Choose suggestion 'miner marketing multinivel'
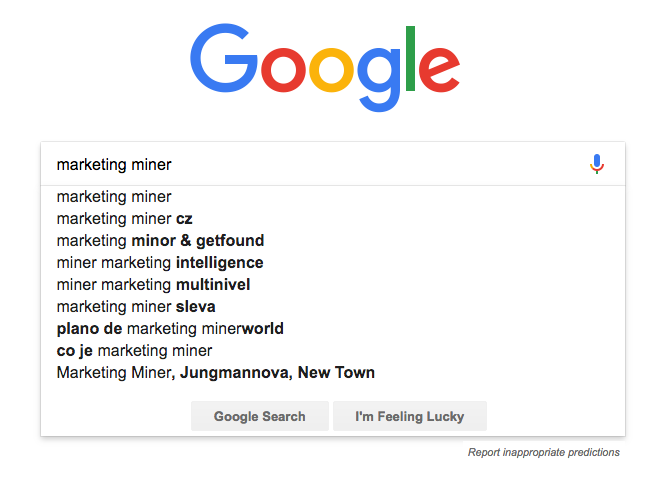This screenshot has width=656, height=495. (x=333, y=285)
